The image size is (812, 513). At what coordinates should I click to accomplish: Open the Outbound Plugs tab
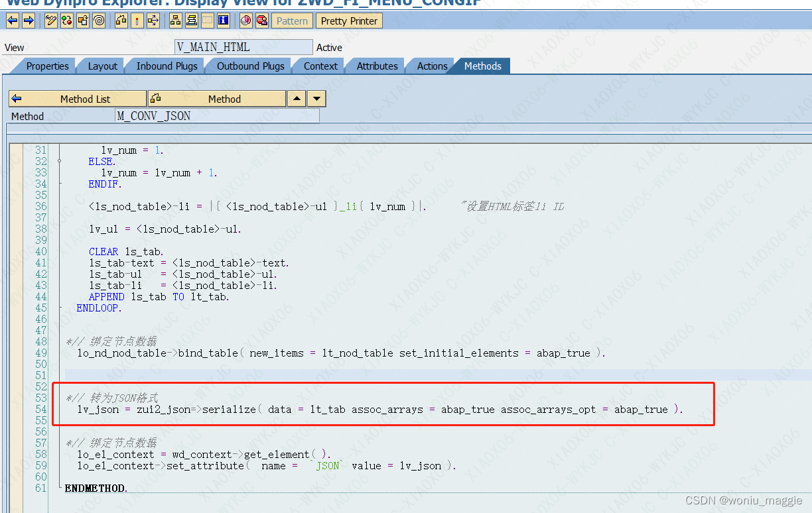(251, 66)
